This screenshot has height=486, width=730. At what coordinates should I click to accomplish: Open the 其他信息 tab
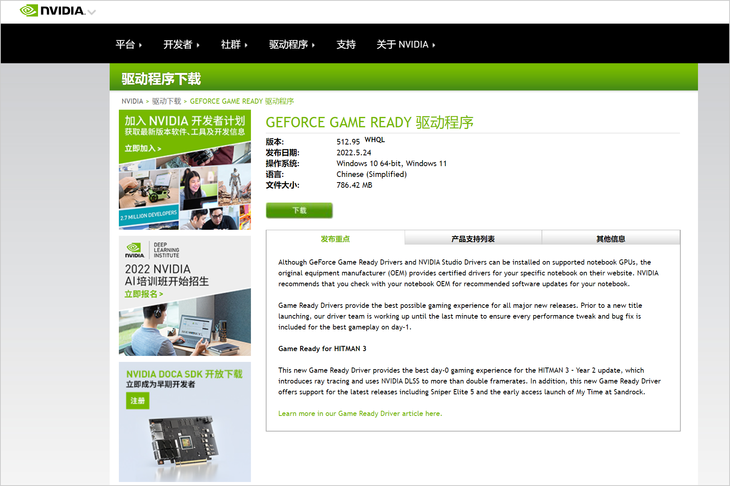[x=610, y=239]
